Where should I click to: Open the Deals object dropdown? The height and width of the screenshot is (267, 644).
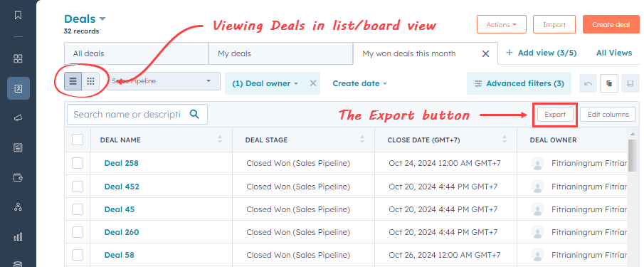pyautogui.click(x=85, y=19)
